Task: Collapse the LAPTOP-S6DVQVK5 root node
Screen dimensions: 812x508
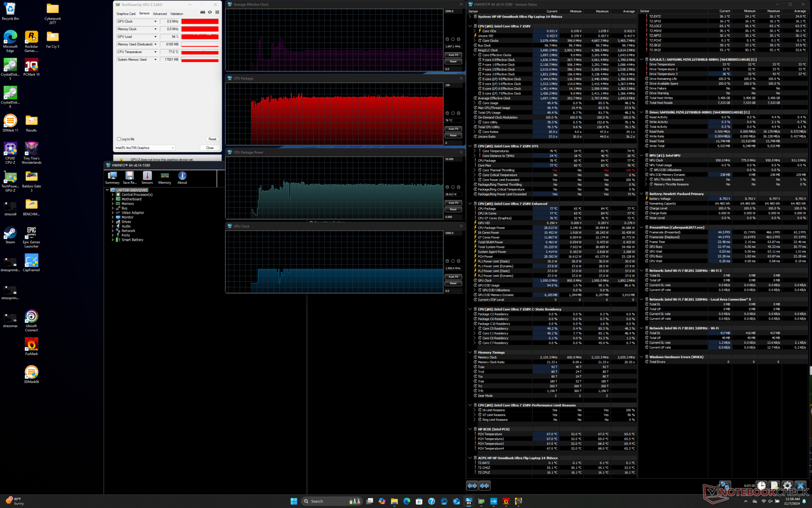Action: pyautogui.click(x=107, y=190)
